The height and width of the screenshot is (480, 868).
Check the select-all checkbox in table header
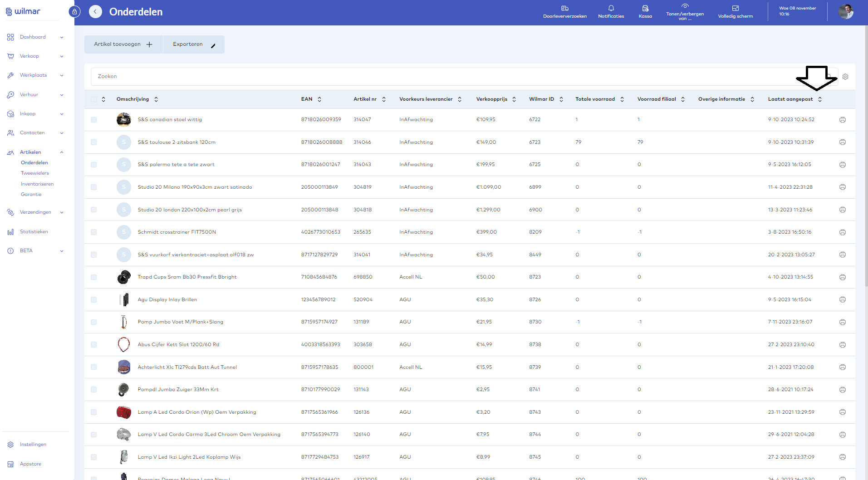tap(94, 99)
